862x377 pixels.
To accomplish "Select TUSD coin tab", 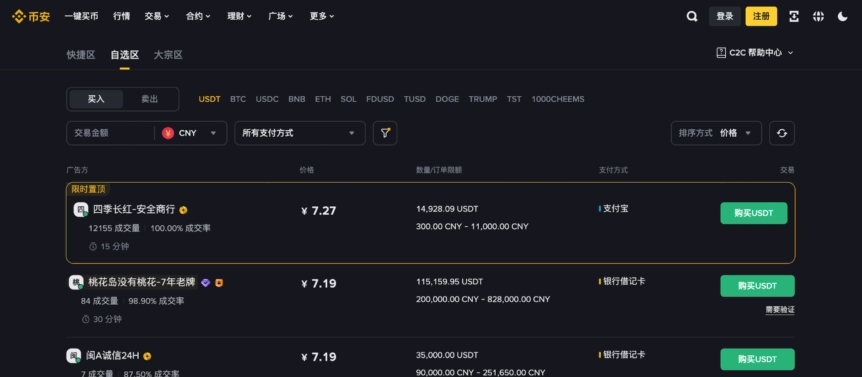I will point(415,99).
